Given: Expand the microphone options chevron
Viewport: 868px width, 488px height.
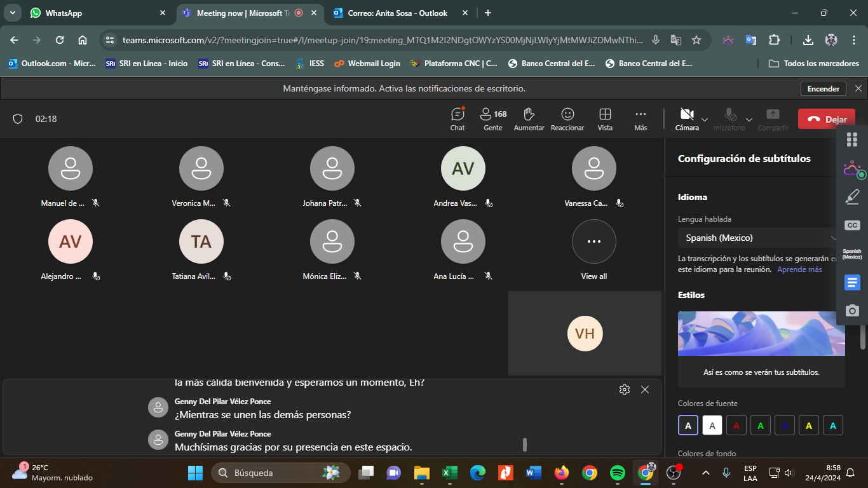Looking at the screenshot, I should tap(749, 119).
